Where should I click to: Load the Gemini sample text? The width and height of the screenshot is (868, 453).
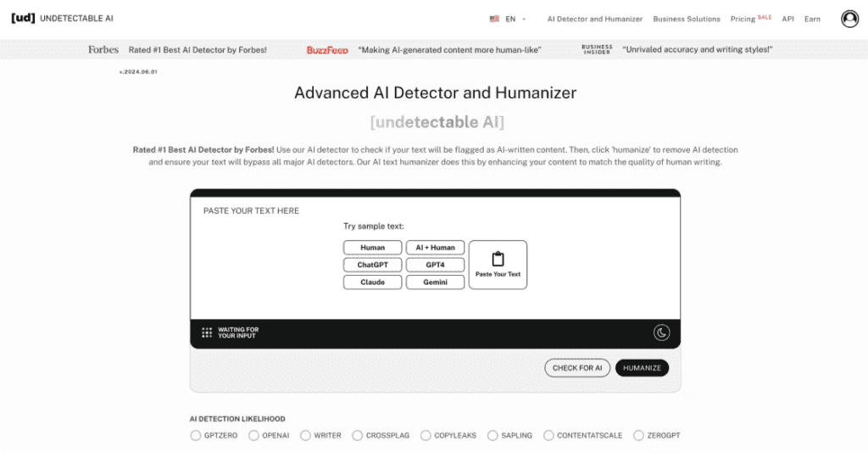point(435,282)
